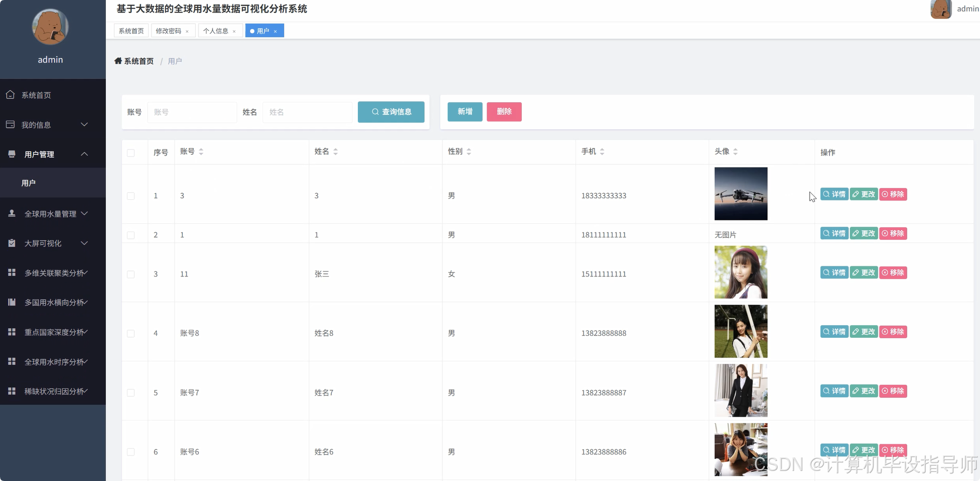Select the checkbox for 账号8 row
This screenshot has width=980, height=481.
[131, 333]
